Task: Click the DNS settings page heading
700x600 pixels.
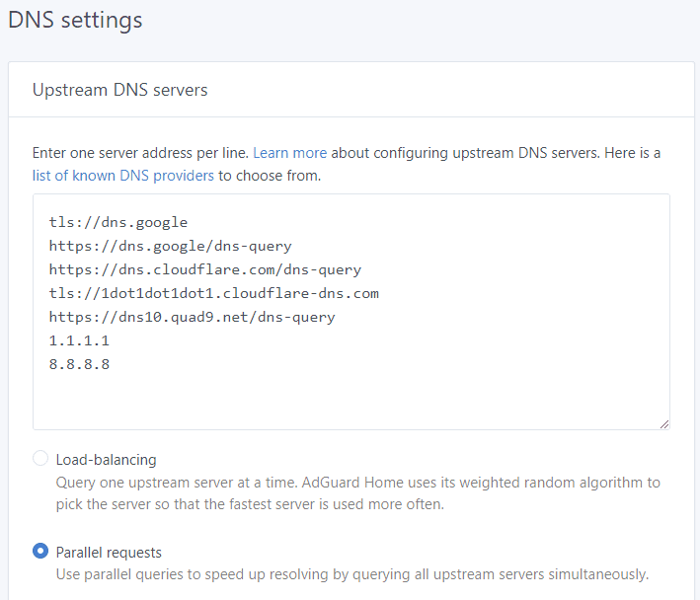Action: [75, 21]
